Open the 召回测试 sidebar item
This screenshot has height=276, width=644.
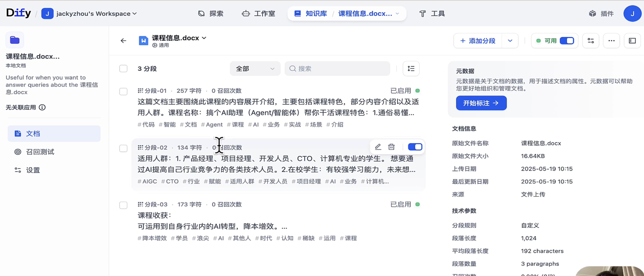point(40,152)
